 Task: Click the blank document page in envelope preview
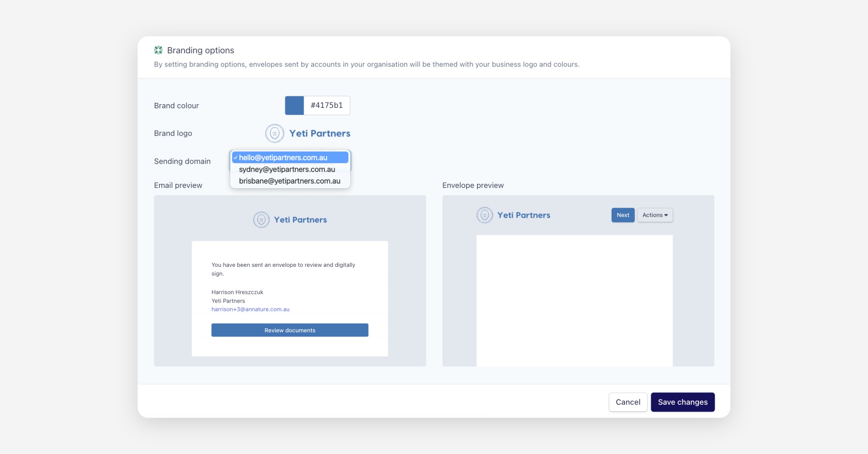(x=574, y=300)
